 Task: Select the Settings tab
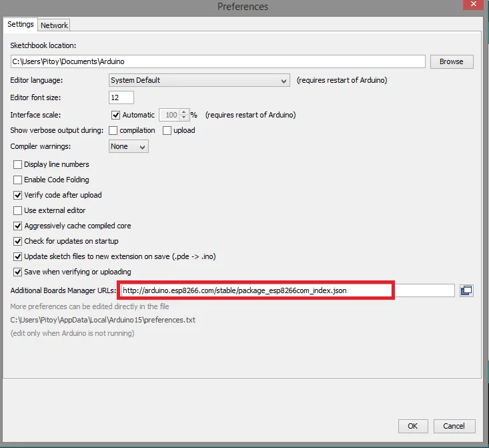tap(20, 24)
